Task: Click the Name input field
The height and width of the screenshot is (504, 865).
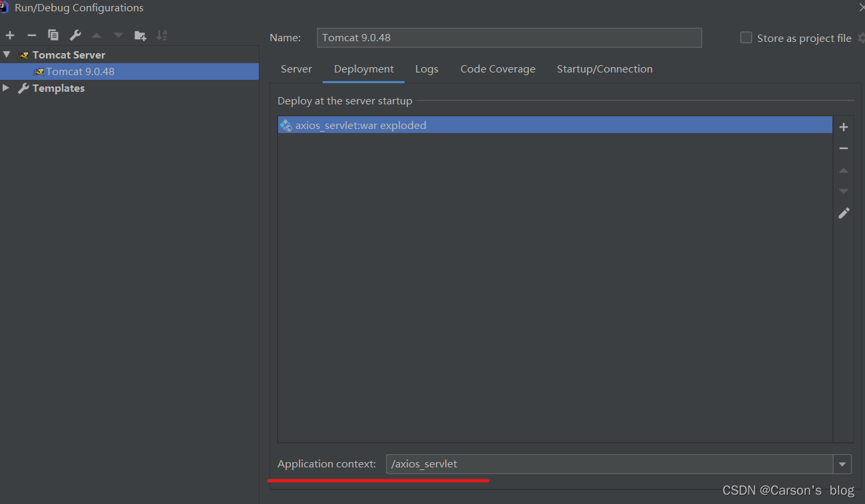Action: (x=509, y=38)
